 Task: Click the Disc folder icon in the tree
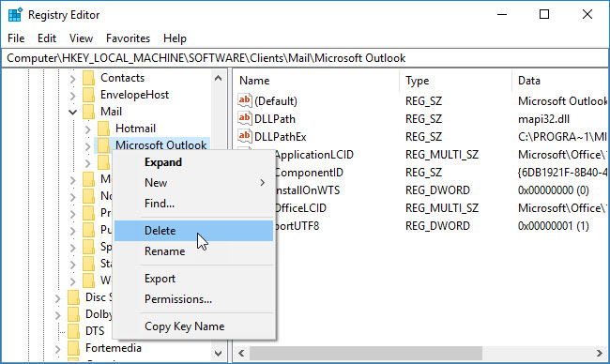point(73,297)
